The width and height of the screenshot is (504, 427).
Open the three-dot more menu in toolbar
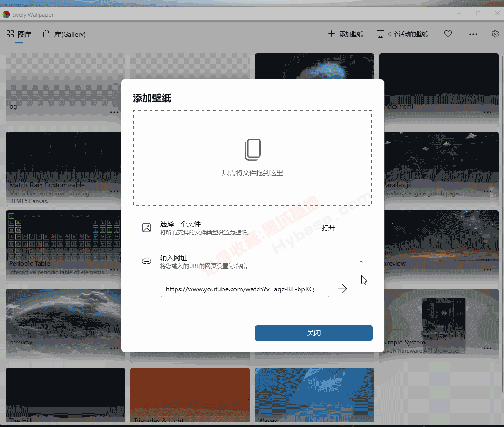473,34
